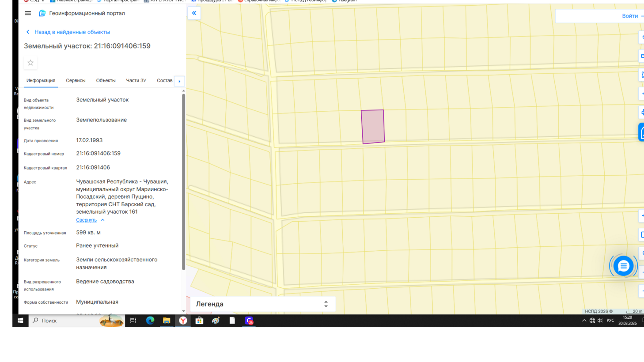Click the Windows Task View icon
Viewport: 644px width, 362px height.
133,321
